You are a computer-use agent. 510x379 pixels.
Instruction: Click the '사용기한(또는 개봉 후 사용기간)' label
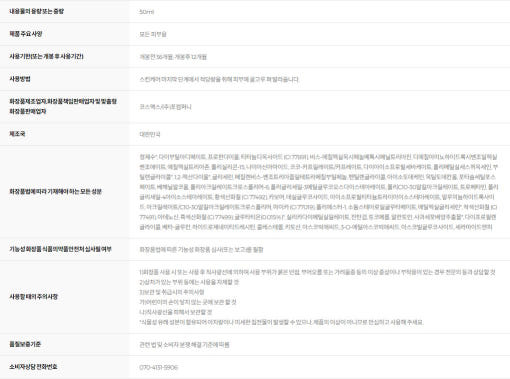46,56
